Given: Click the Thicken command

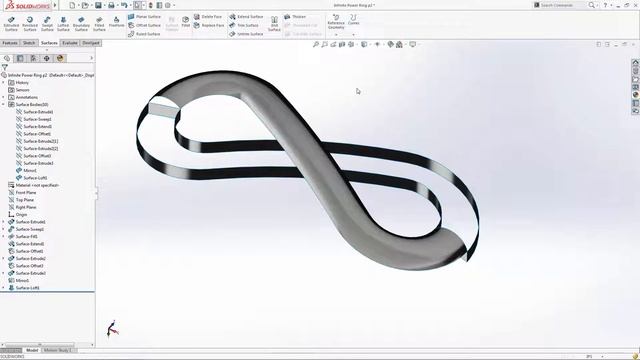Looking at the screenshot, I should tap(295, 17).
